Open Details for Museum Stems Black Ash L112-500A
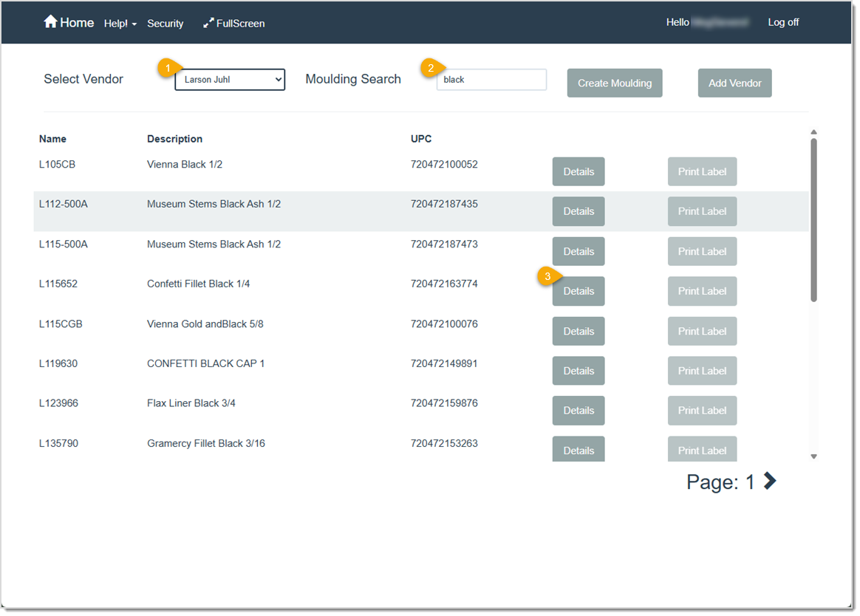The height and width of the screenshot is (616, 860). click(578, 211)
